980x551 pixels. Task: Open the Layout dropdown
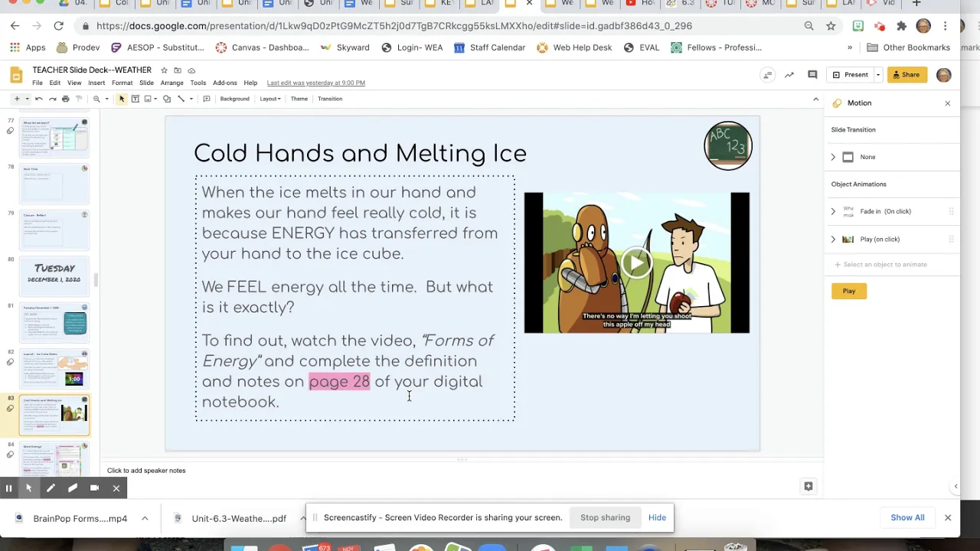click(270, 99)
